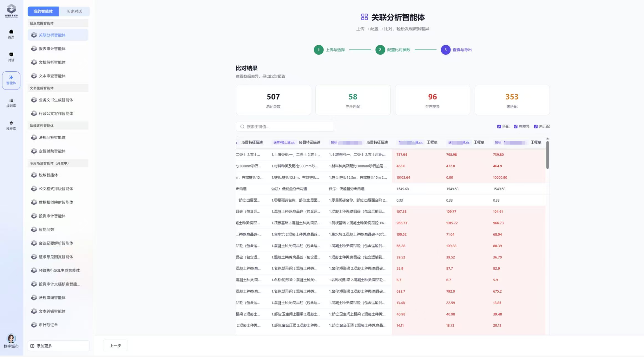
Task: Go to 首页 home icon
Action: [11, 31]
